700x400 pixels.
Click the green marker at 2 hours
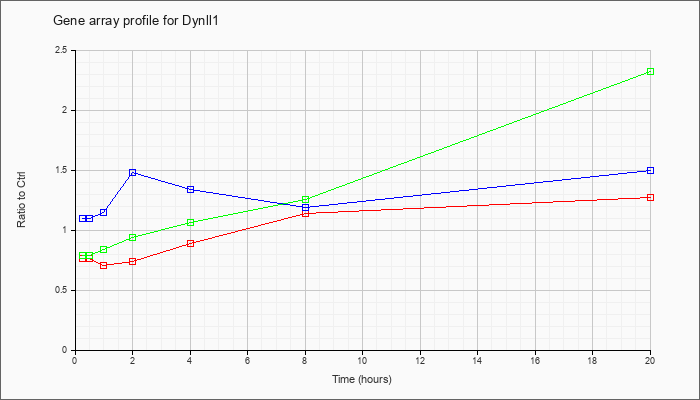(x=133, y=238)
